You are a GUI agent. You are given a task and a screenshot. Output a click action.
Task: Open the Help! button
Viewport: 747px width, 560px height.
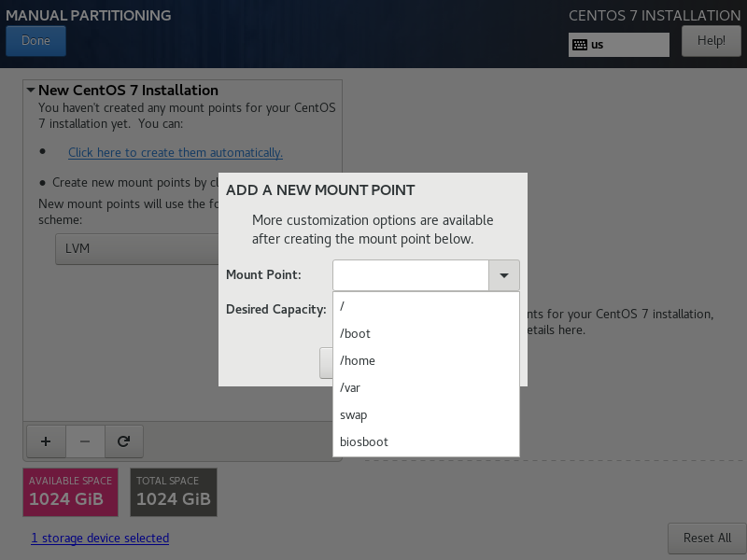712,41
